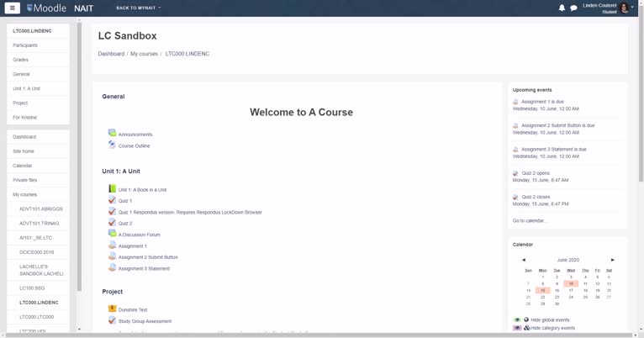Click the user avatar picture

point(625,8)
